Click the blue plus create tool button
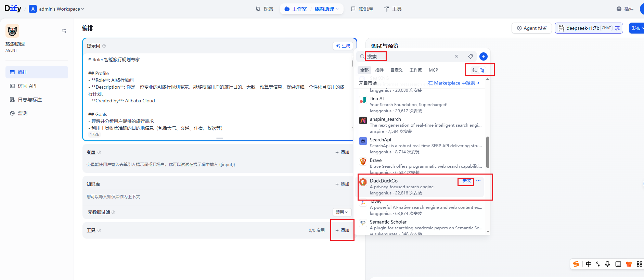The width and height of the screenshot is (644, 280). pos(484,56)
